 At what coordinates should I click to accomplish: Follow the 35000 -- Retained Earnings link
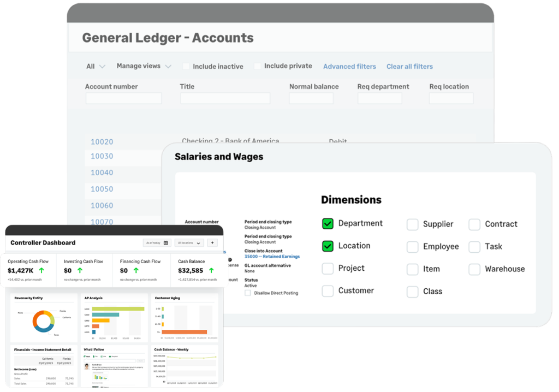[272, 257]
